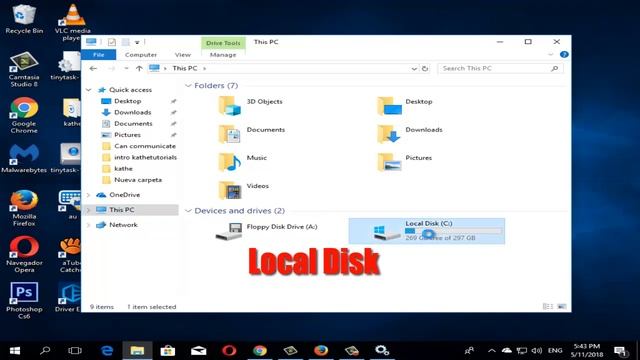
Task: Click the search magnifier icon
Action: click(x=554, y=69)
